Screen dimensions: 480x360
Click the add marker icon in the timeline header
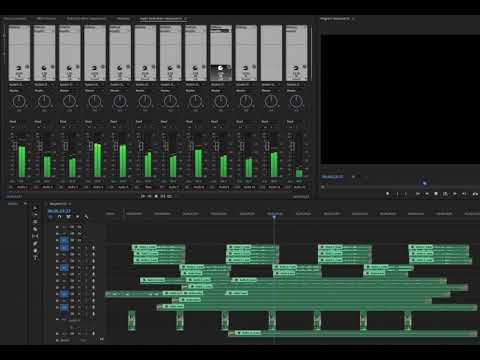click(x=78, y=217)
